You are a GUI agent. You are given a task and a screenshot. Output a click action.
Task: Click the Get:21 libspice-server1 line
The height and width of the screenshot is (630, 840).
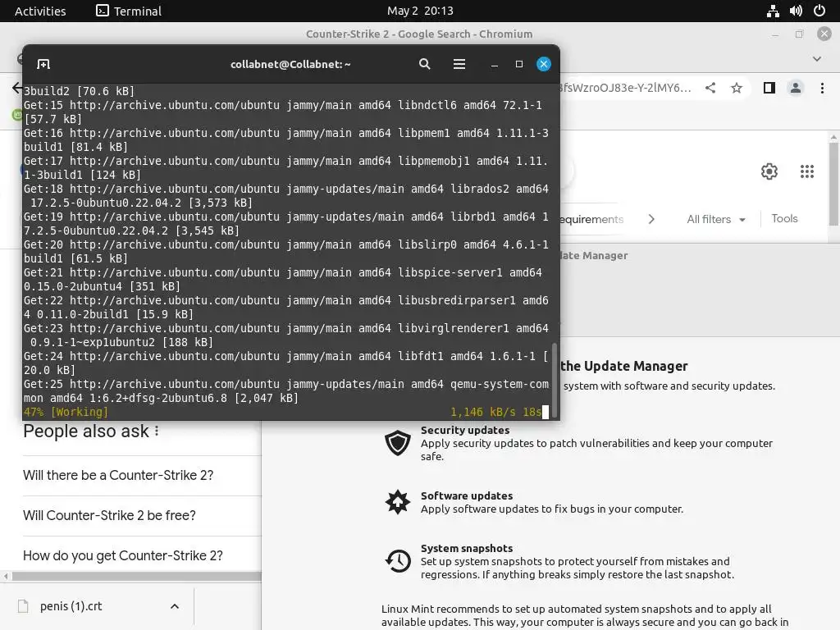click(x=283, y=280)
